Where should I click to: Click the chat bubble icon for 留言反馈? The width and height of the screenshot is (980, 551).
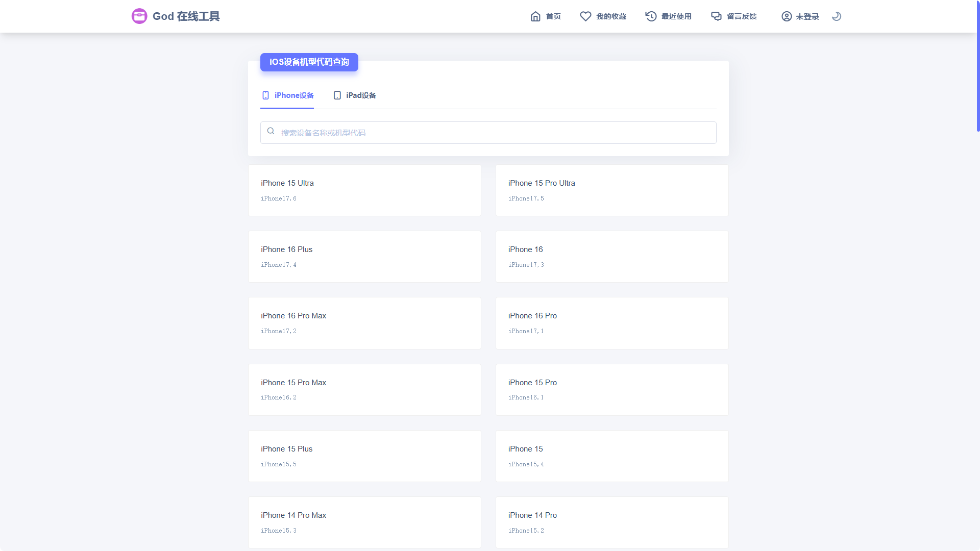pyautogui.click(x=717, y=16)
